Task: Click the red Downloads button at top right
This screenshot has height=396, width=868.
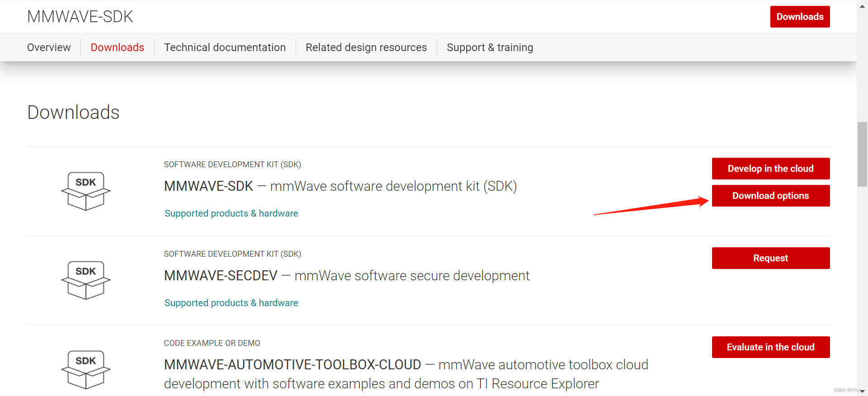Action: coord(800,17)
